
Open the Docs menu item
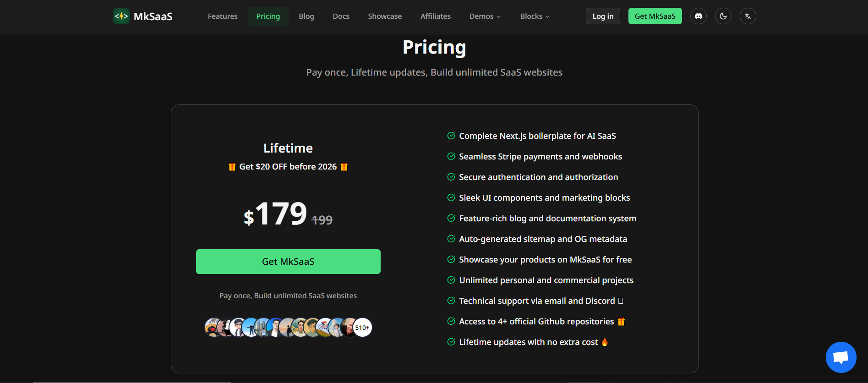point(341,16)
